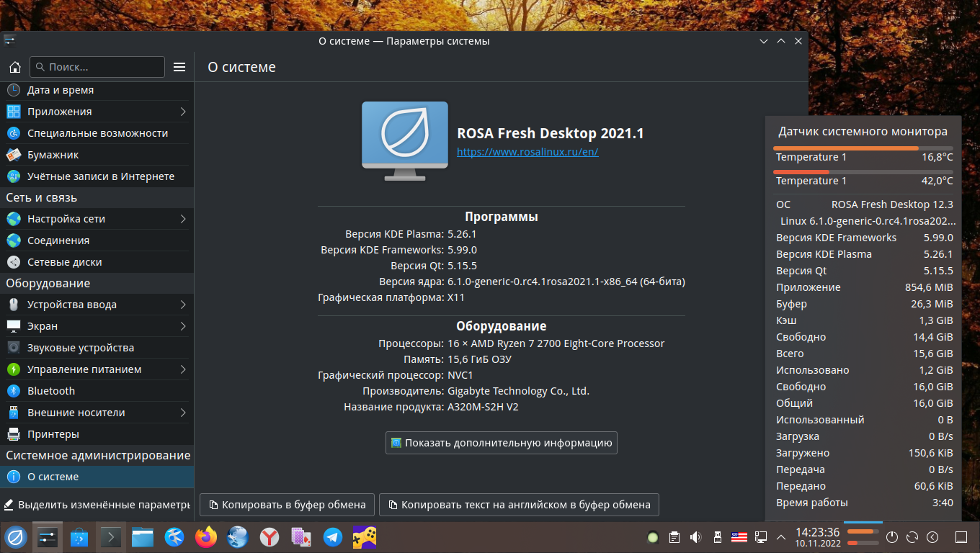Open the playing cards game icon
The image size is (980, 553).
300,537
